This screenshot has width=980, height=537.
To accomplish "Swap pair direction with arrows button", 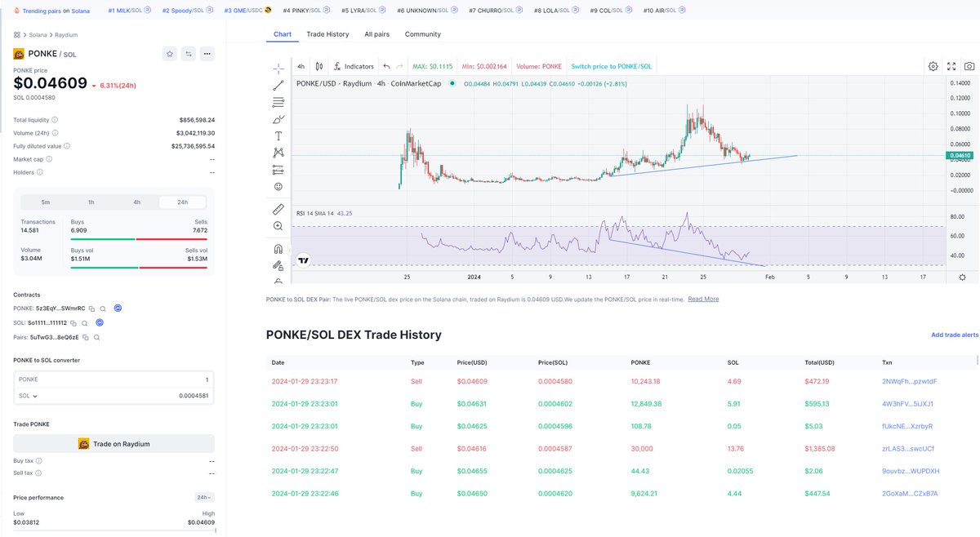I will (189, 54).
